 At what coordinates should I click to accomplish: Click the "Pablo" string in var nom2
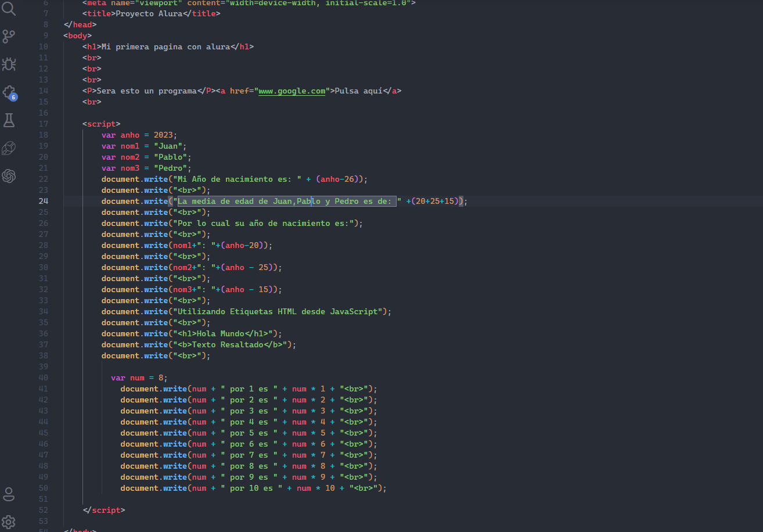pyautogui.click(x=171, y=157)
